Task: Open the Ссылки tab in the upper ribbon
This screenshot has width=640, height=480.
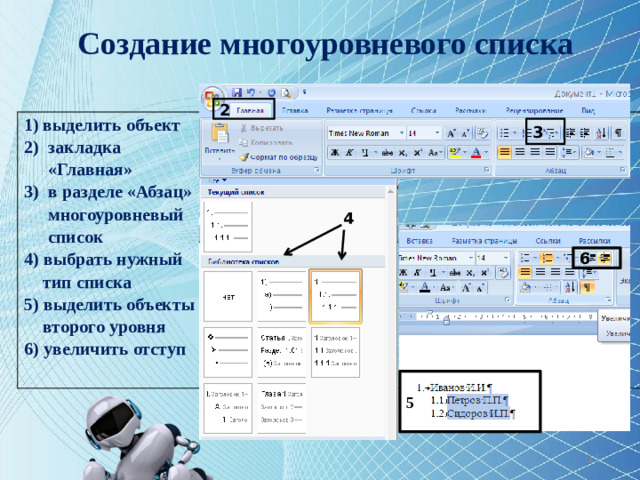Action: [424, 111]
